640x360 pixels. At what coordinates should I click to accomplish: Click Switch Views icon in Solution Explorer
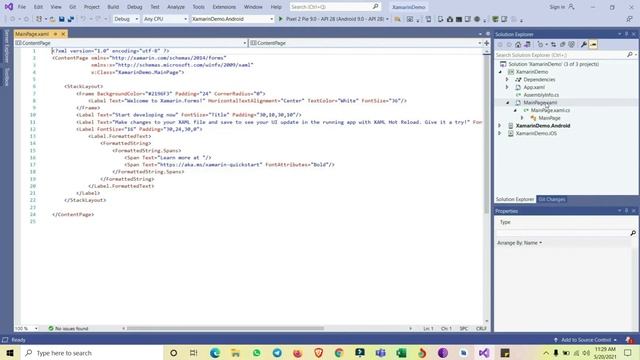527,44
